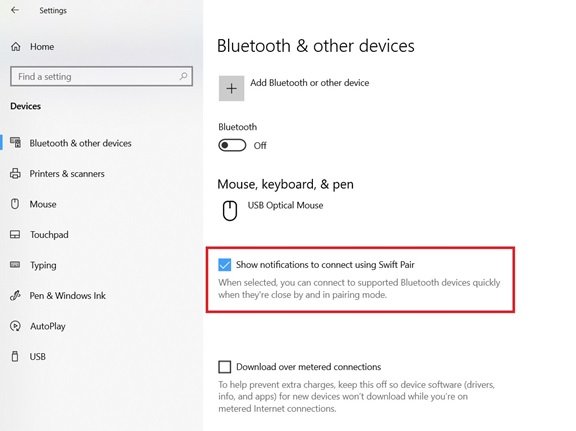This screenshot has height=431, width=576.
Task: Click the Bluetooth & other devices sidebar icon
Action: [15, 143]
